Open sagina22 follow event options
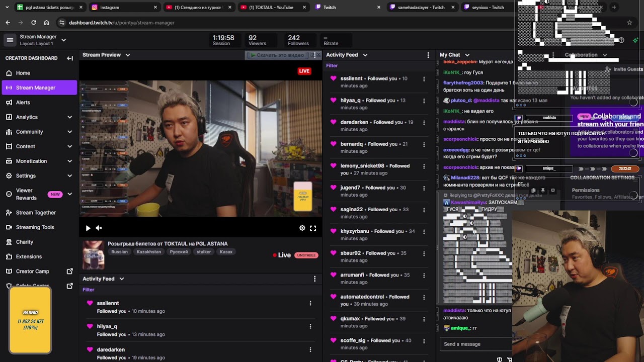Screen dimensions: 644x362 point(424,210)
